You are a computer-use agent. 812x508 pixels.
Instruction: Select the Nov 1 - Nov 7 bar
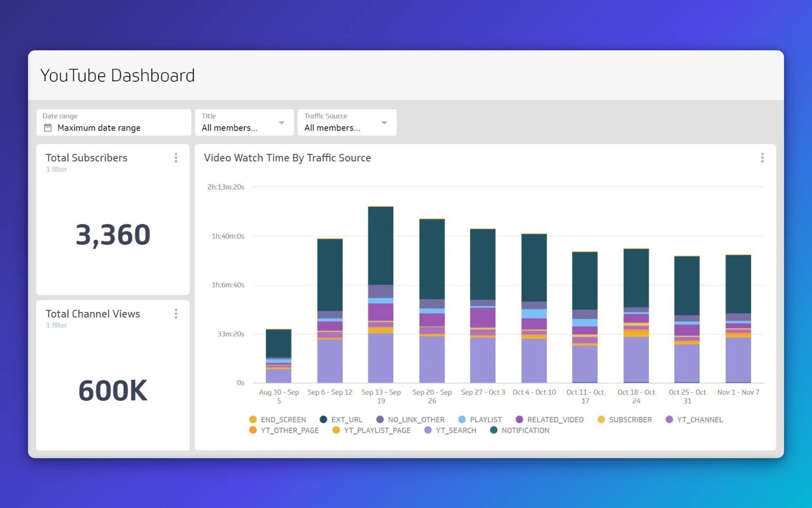738,319
